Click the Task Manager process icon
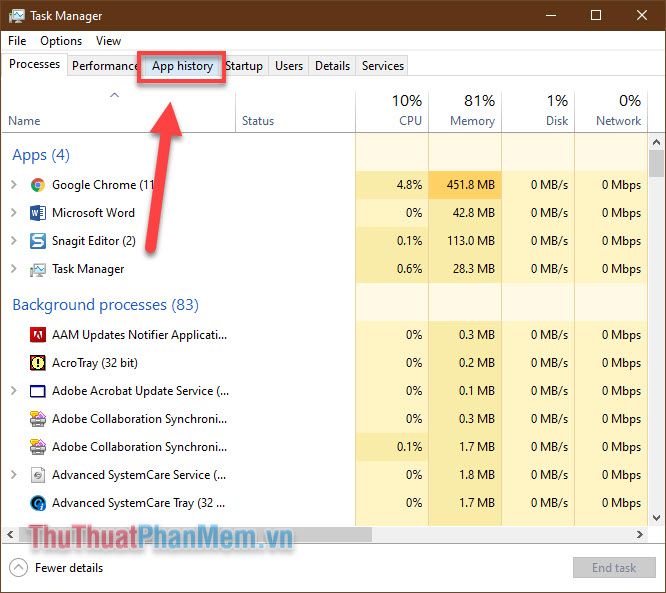Screen dimensions: 666x593 38,269
